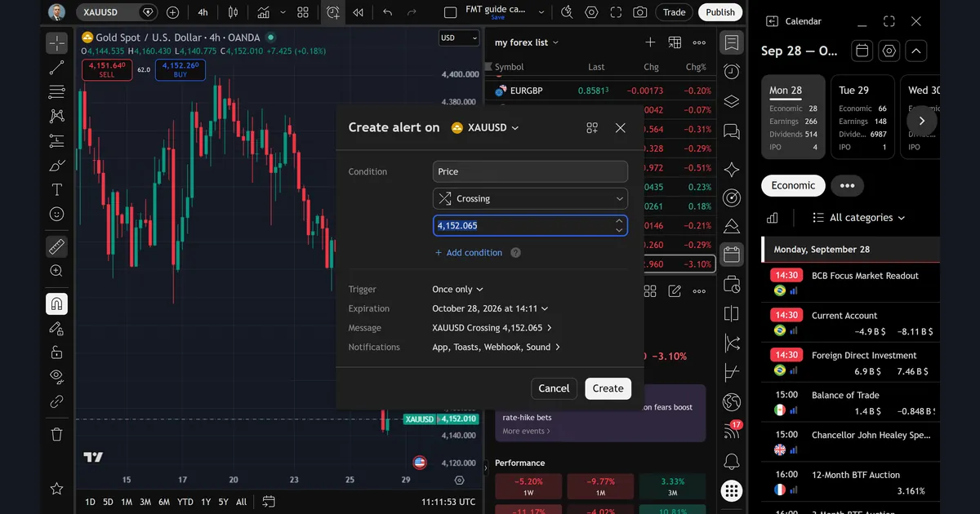Select the ruler measure tool
The width and height of the screenshot is (980, 514).
click(x=56, y=246)
